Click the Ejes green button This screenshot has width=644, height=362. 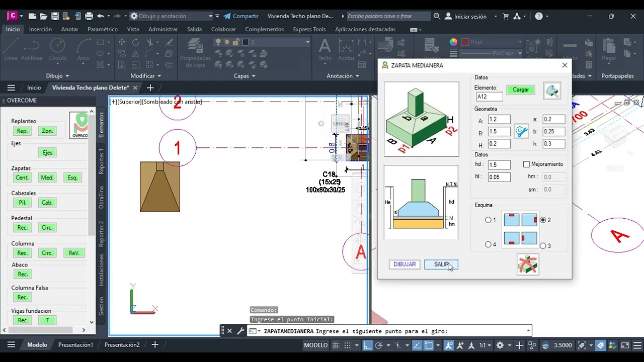tap(47, 152)
